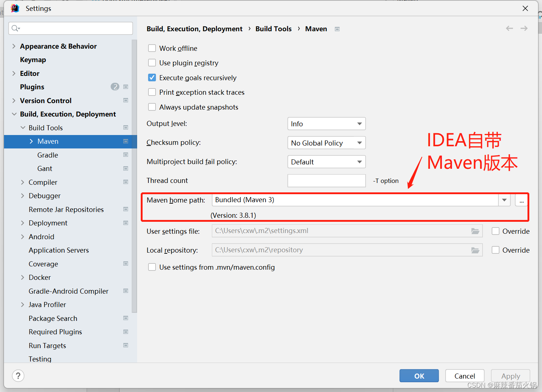Select Remote Jar Repositories item

click(66, 209)
